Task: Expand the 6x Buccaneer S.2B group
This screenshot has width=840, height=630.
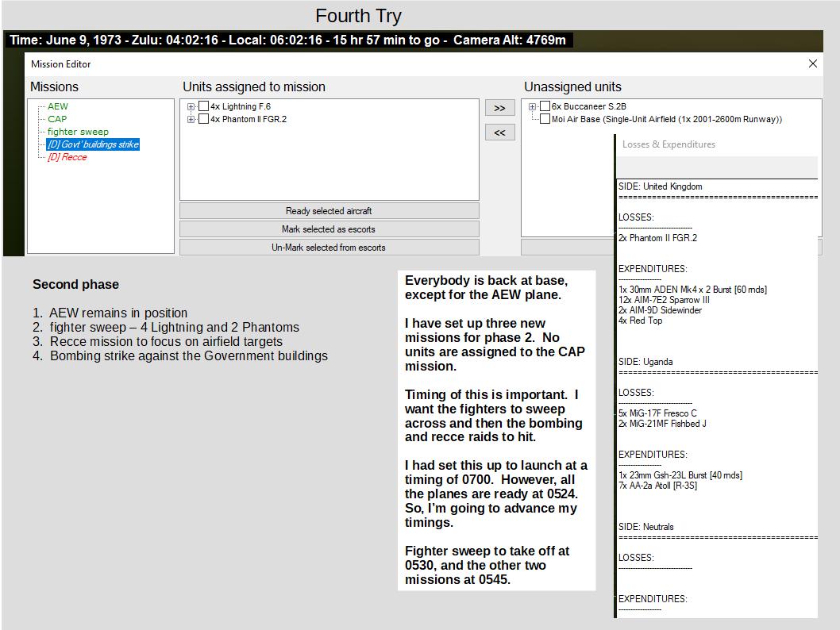Action: pos(532,106)
